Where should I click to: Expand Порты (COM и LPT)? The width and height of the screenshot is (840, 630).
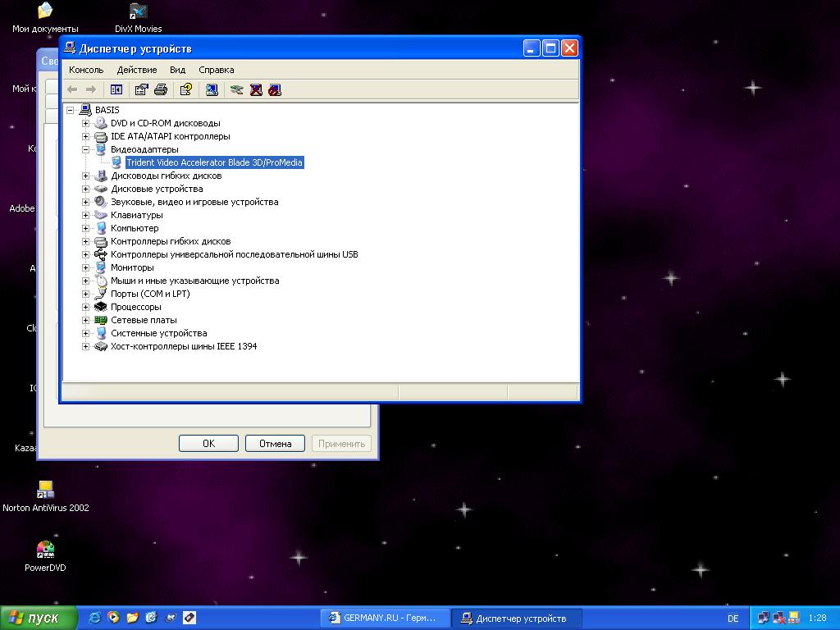click(85, 294)
